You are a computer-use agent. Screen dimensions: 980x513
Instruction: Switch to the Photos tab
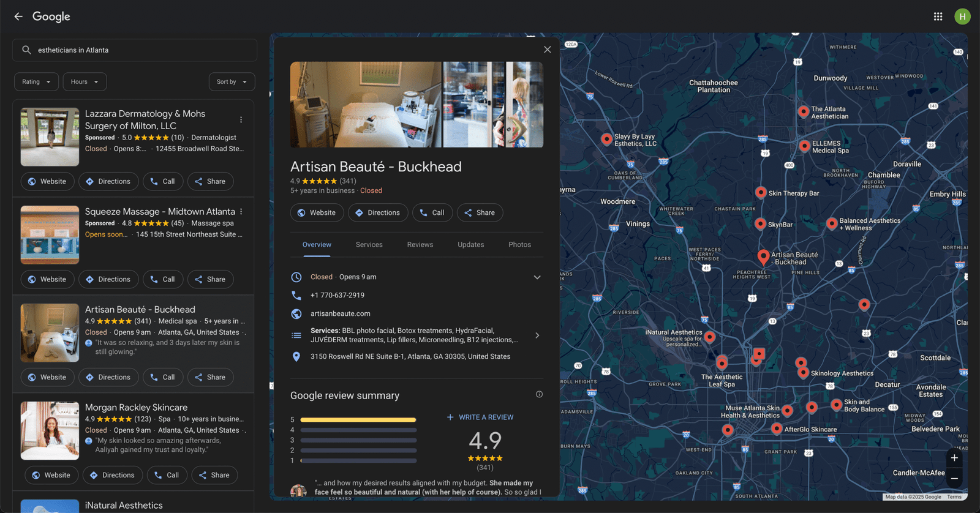pos(519,244)
